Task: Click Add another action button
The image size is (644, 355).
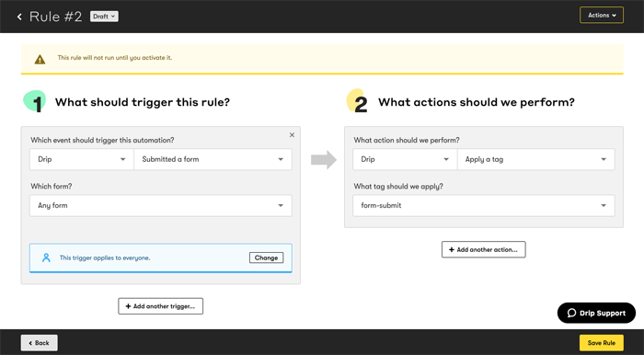Action: [x=483, y=249]
